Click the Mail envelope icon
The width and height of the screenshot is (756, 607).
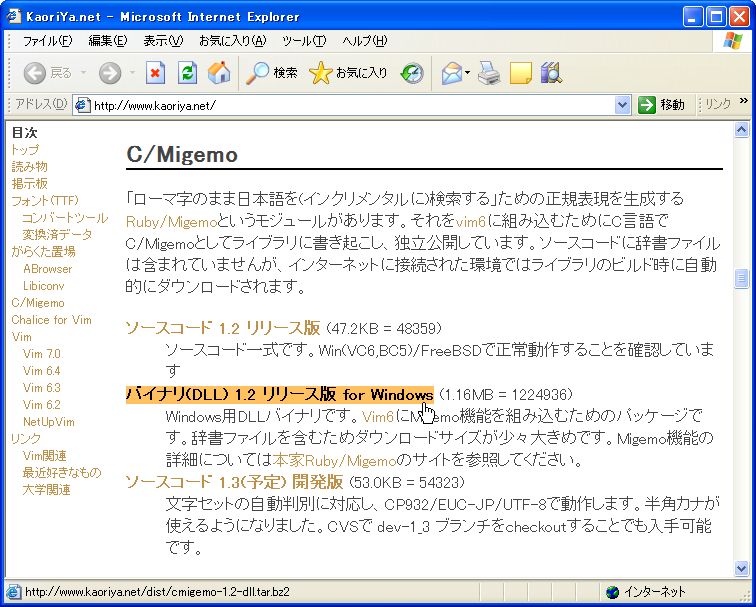pos(452,73)
